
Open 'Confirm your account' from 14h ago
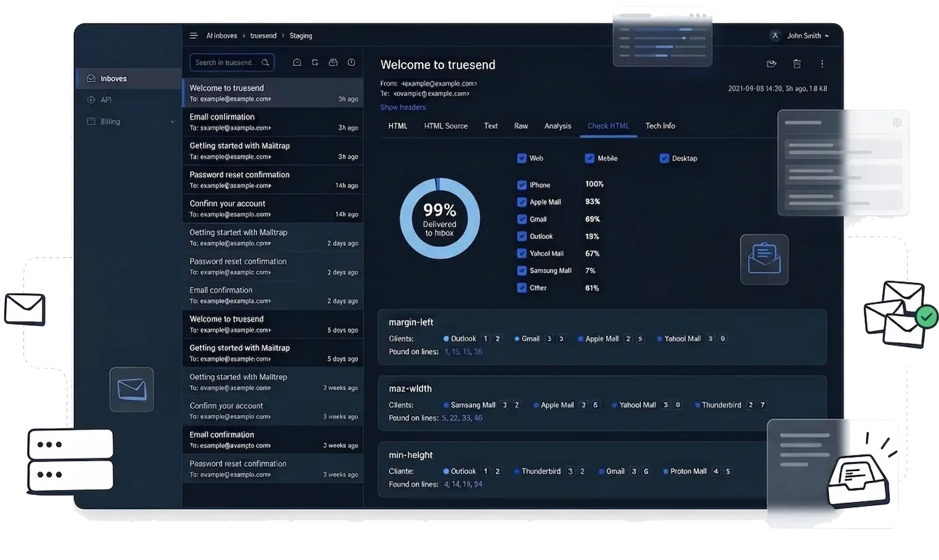(273, 208)
